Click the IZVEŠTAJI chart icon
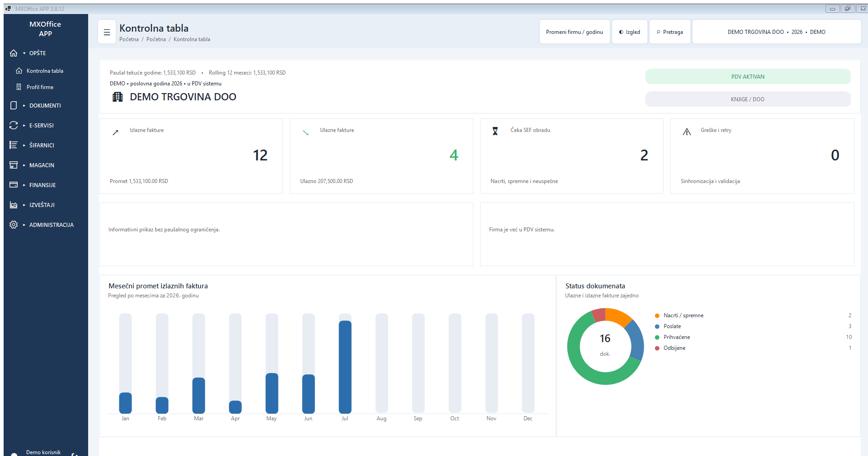868x456 pixels. [14, 205]
